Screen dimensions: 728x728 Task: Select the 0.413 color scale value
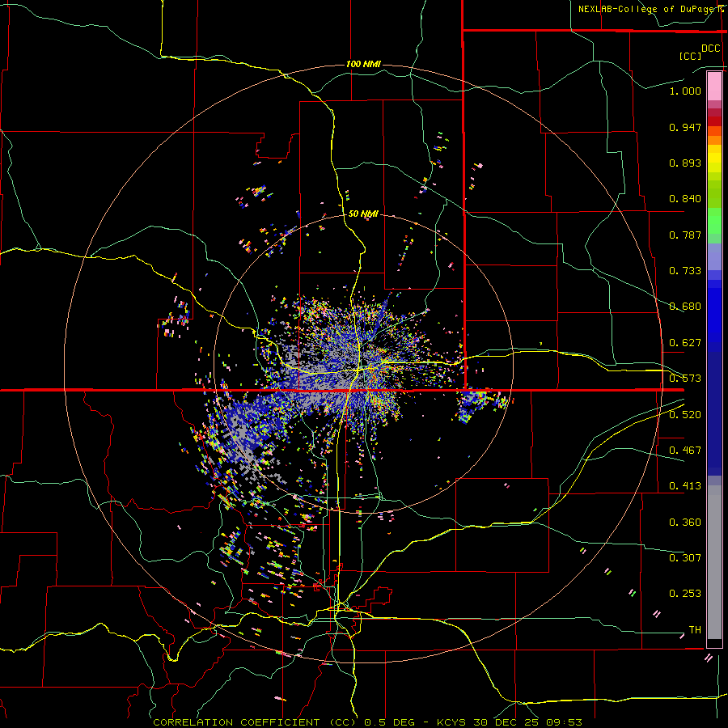point(685,486)
